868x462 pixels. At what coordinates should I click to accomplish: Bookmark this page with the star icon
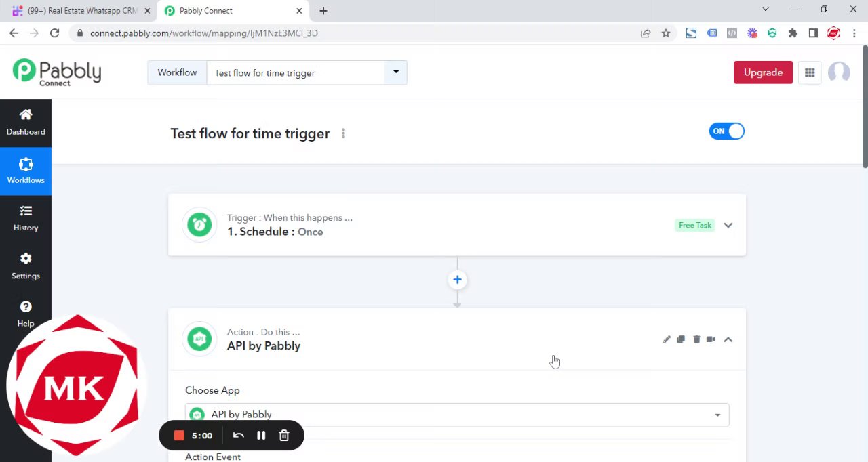[x=666, y=33]
